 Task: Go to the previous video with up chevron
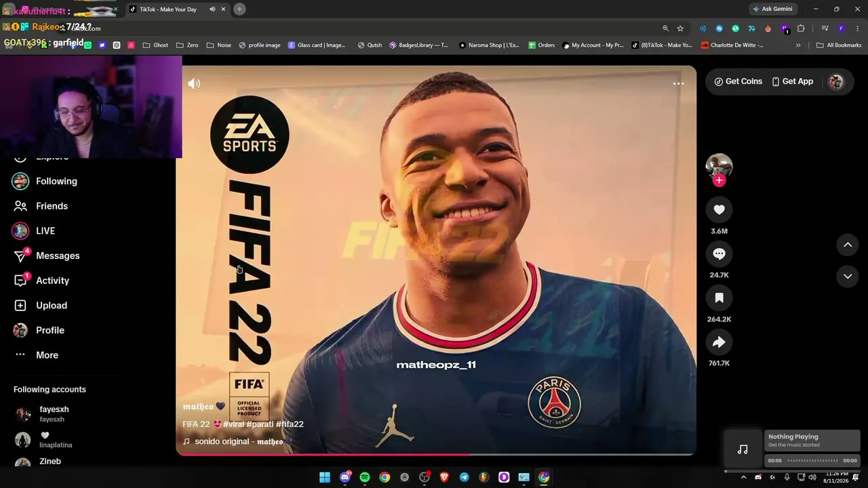848,245
